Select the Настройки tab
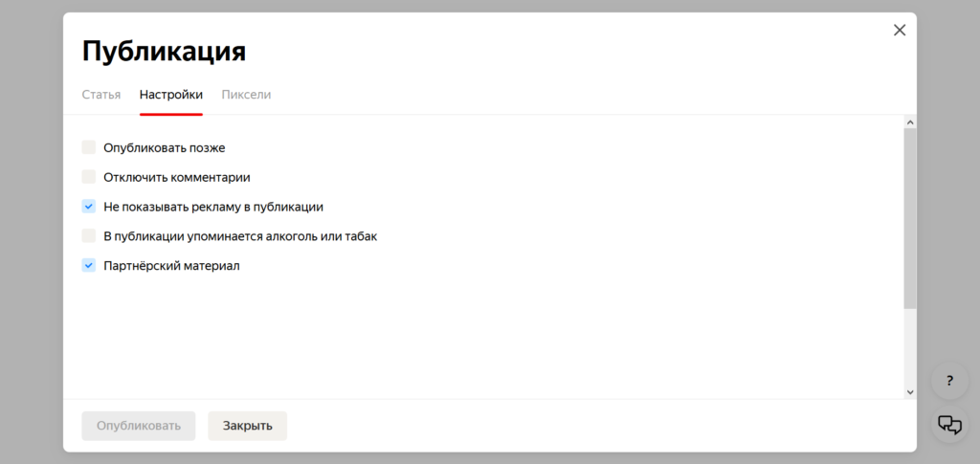 [171, 95]
